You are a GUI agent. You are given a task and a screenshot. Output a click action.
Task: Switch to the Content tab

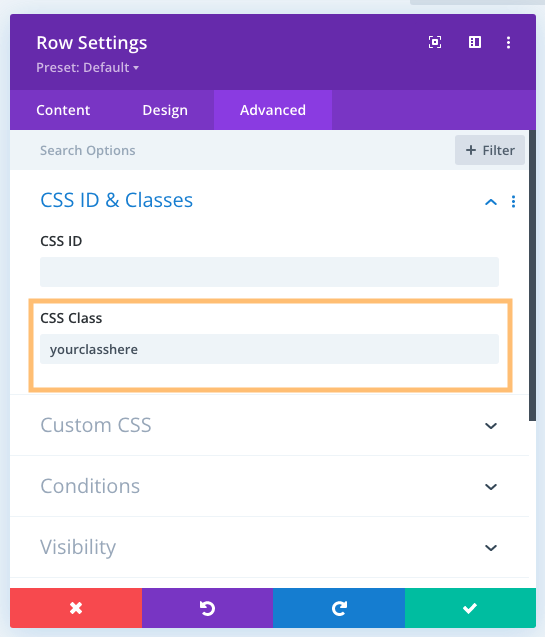(63, 110)
